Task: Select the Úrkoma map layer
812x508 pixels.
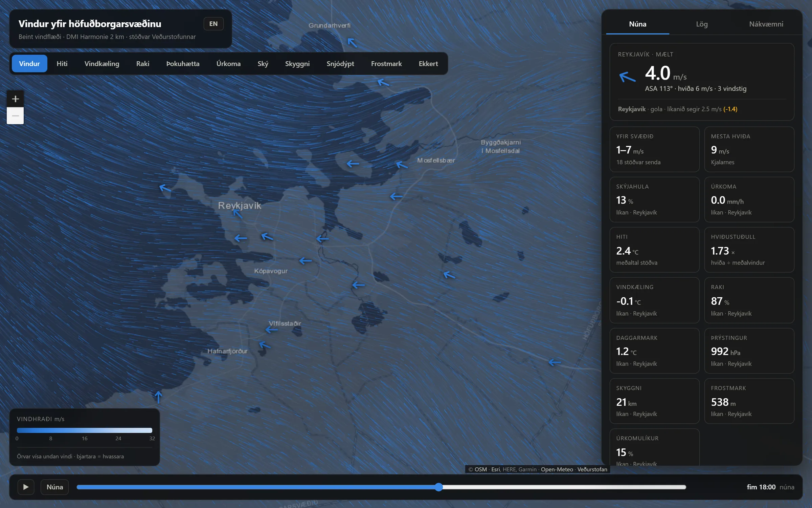Action: click(228, 64)
